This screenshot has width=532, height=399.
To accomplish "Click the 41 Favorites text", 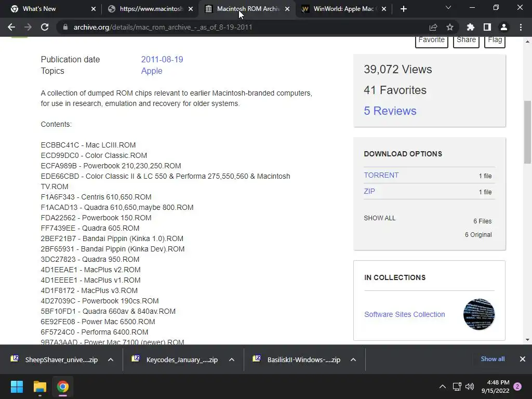I will pyautogui.click(x=395, y=90).
